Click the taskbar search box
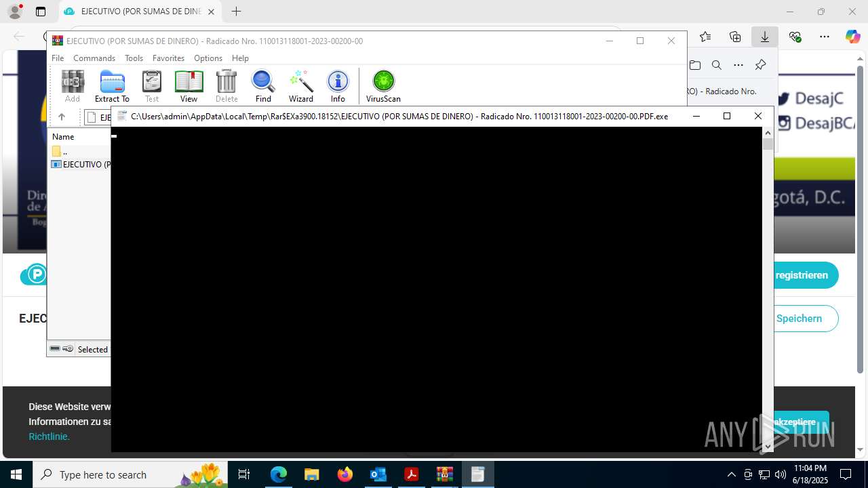The width and height of the screenshot is (868, 488). point(130,474)
